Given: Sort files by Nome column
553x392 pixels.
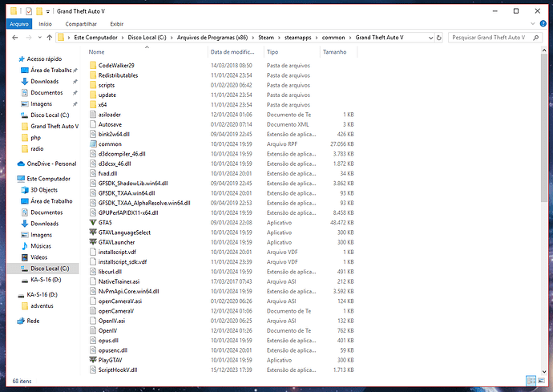Looking at the screenshot, I should [x=147, y=52].
